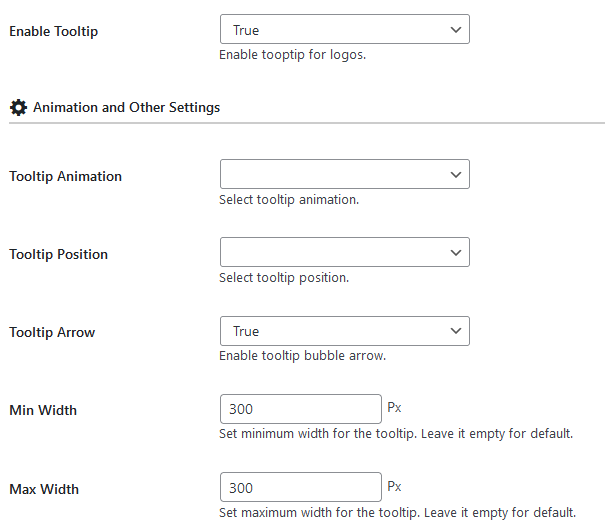Open the Tooltip Position dropdown
This screenshot has height=530, width=605.
click(344, 253)
